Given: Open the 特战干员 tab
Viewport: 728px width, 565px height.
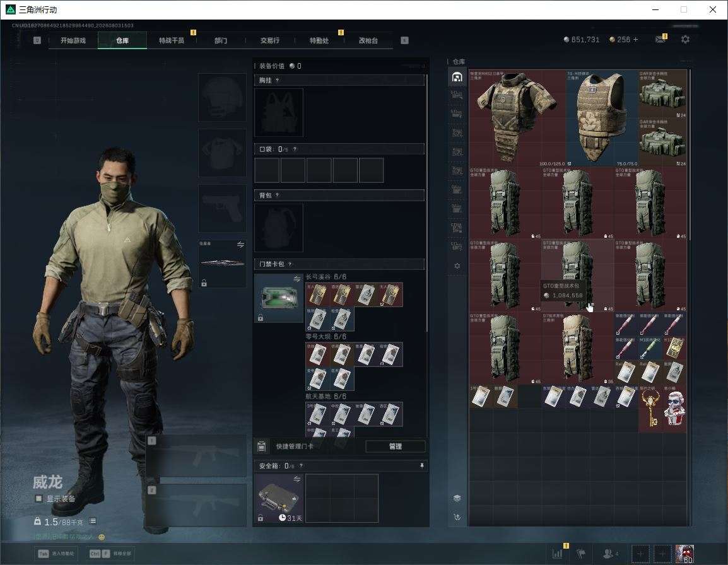Looking at the screenshot, I should pos(172,40).
